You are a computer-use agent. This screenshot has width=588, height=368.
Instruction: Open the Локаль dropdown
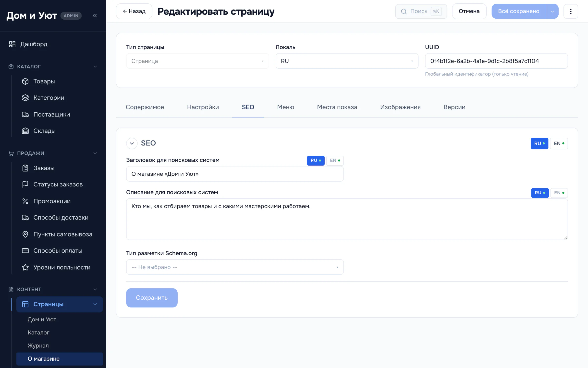pos(347,61)
